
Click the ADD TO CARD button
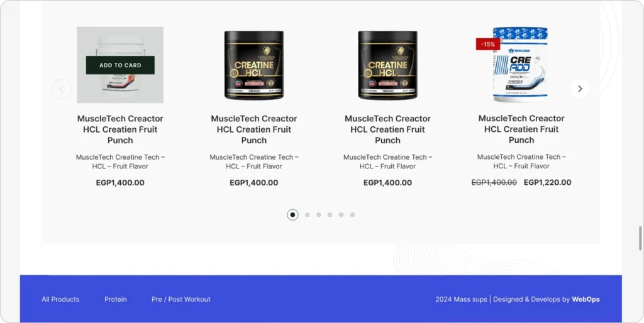tap(120, 65)
